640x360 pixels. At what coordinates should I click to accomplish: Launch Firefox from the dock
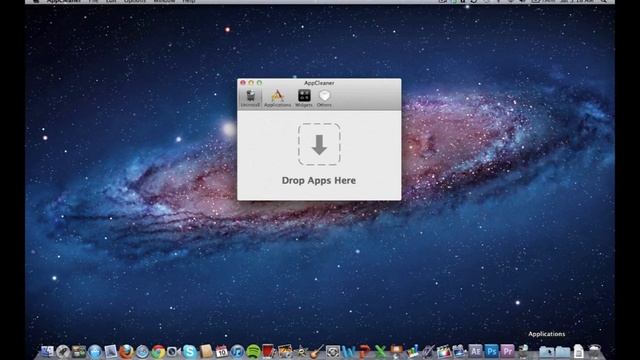[x=126, y=351]
